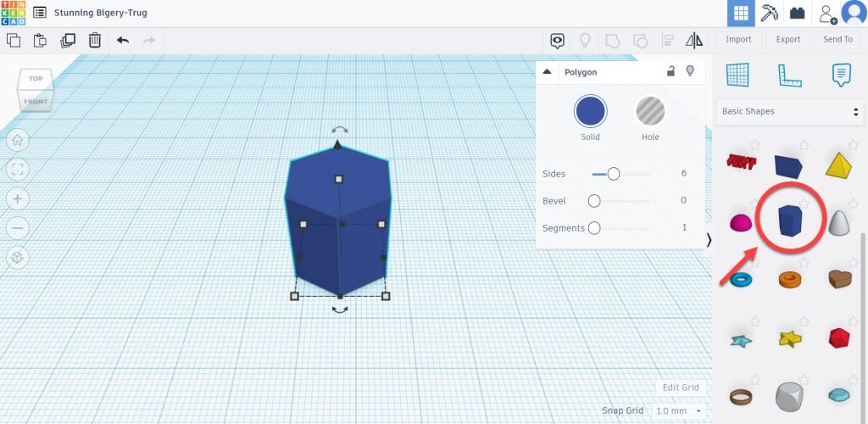
Task: Click the Delete trash can icon
Action: click(95, 40)
